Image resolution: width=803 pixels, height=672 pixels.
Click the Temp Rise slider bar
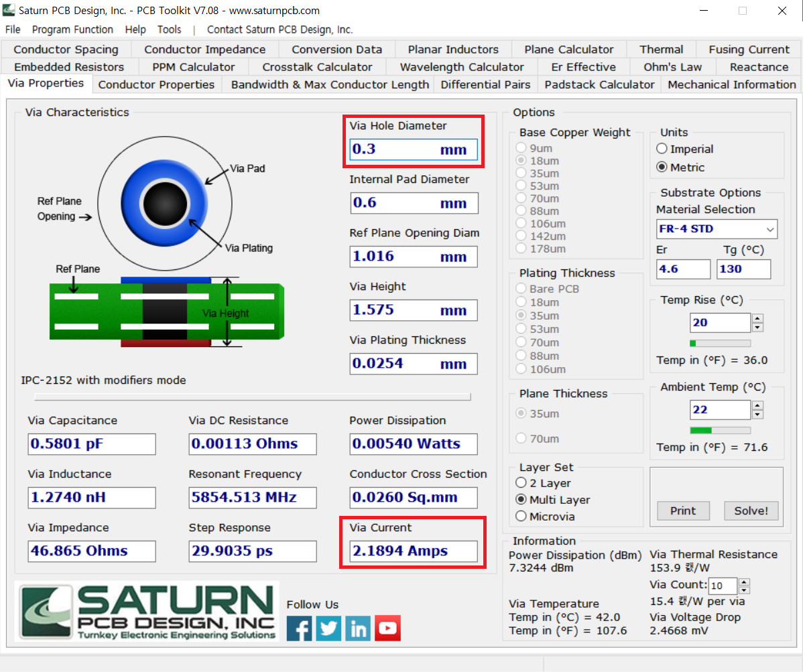[x=721, y=343]
